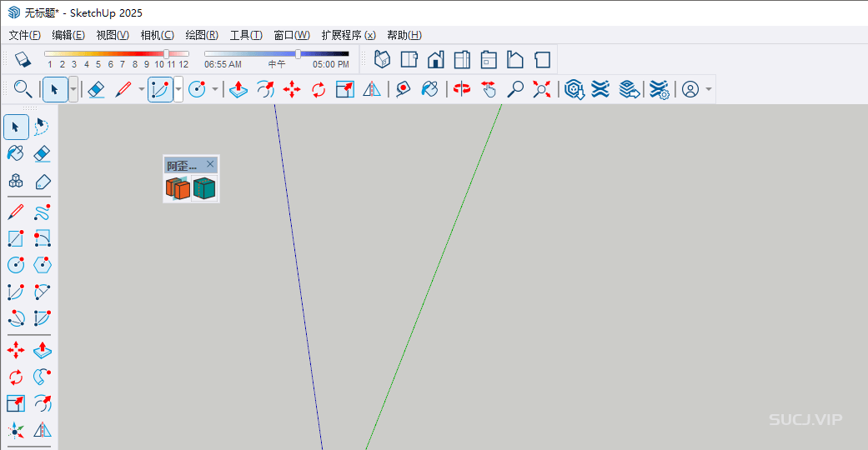
Task: Click the shadow time-of-day slider
Action: [x=298, y=54]
